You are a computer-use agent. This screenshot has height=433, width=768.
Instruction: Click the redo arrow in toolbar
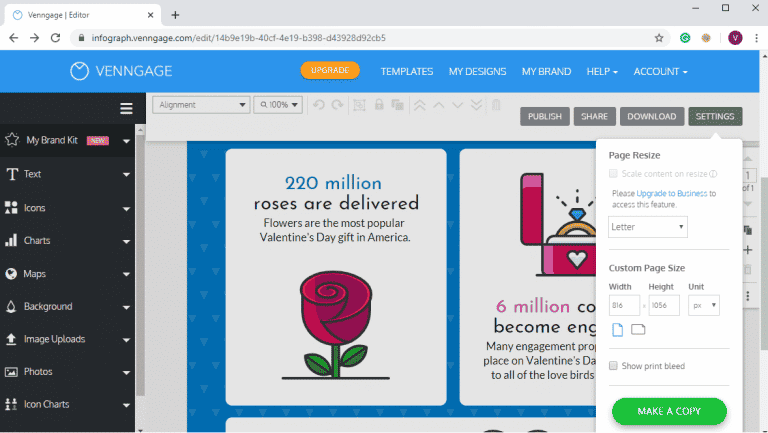337,105
